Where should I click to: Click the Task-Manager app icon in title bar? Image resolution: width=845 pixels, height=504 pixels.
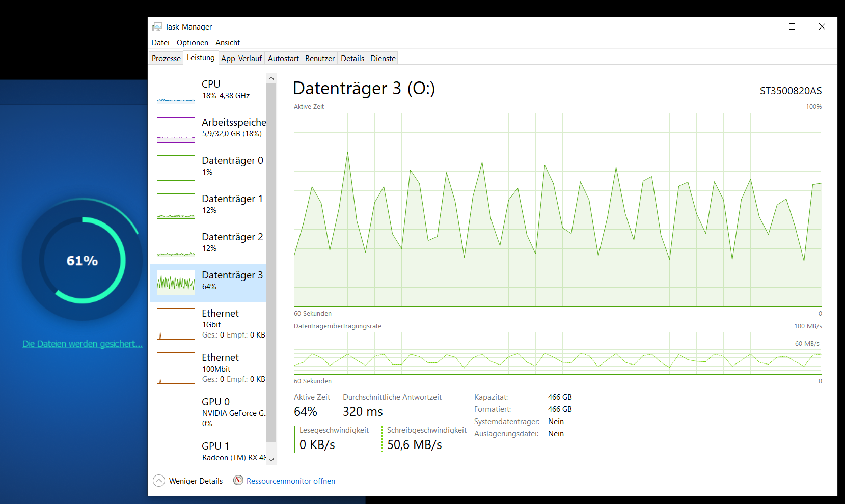pyautogui.click(x=157, y=27)
